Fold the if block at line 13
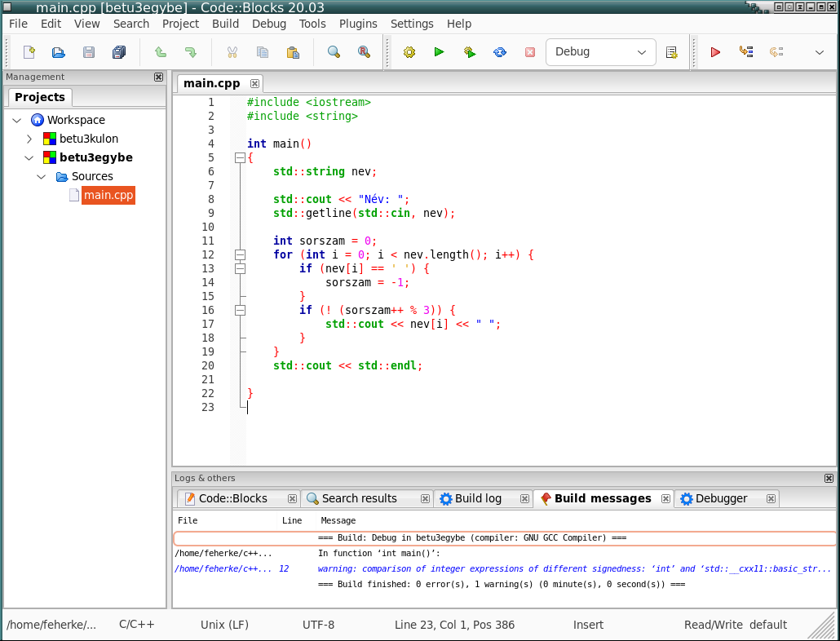 pos(240,269)
